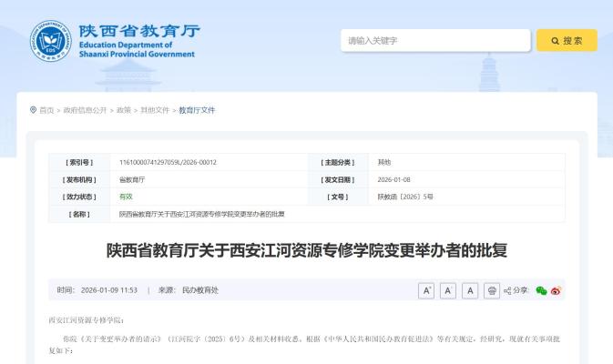Click the 民办教育处 source text
The height and width of the screenshot is (364, 613).
click(x=200, y=290)
